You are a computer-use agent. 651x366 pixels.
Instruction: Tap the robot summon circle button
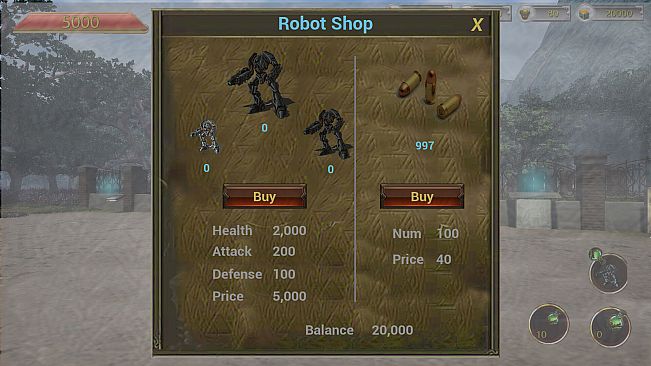pos(608,274)
